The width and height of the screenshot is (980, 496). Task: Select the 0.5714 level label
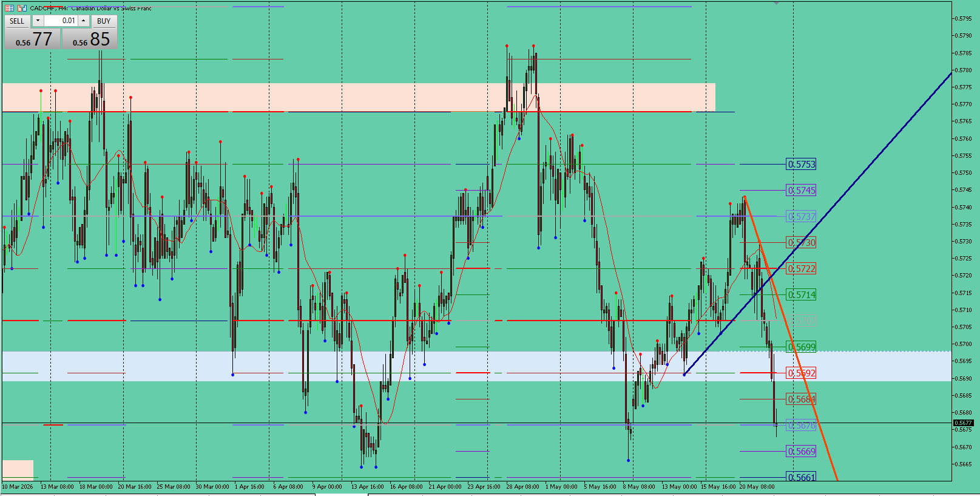(801, 295)
